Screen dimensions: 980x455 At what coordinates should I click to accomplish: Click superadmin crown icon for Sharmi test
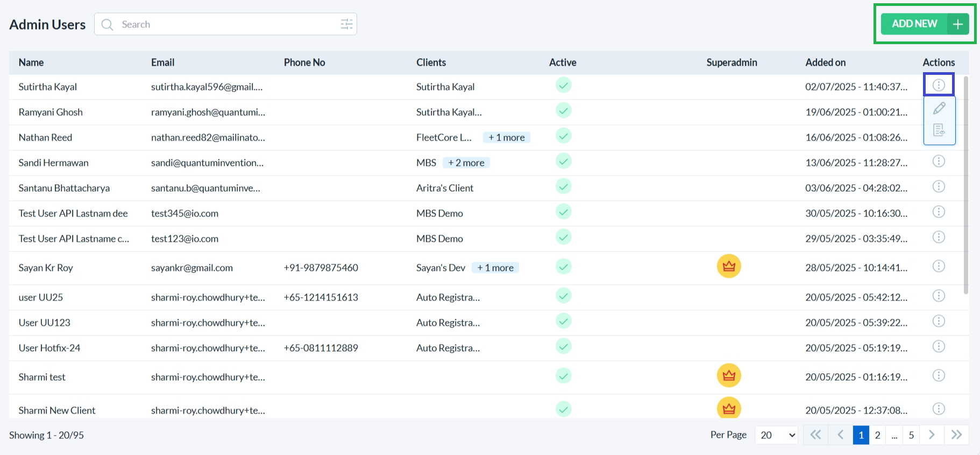(729, 376)
